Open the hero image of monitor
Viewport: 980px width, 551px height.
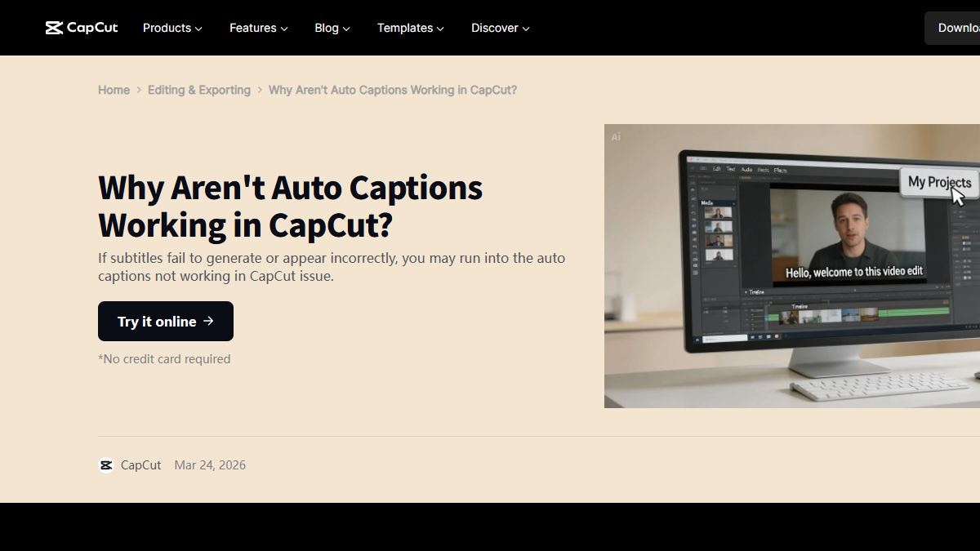pos(792,266)
